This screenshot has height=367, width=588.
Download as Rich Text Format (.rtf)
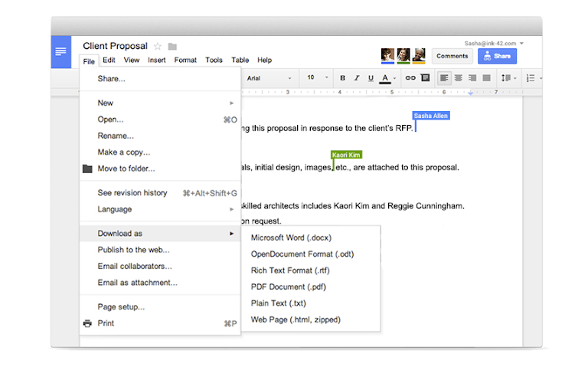(311, 270)
